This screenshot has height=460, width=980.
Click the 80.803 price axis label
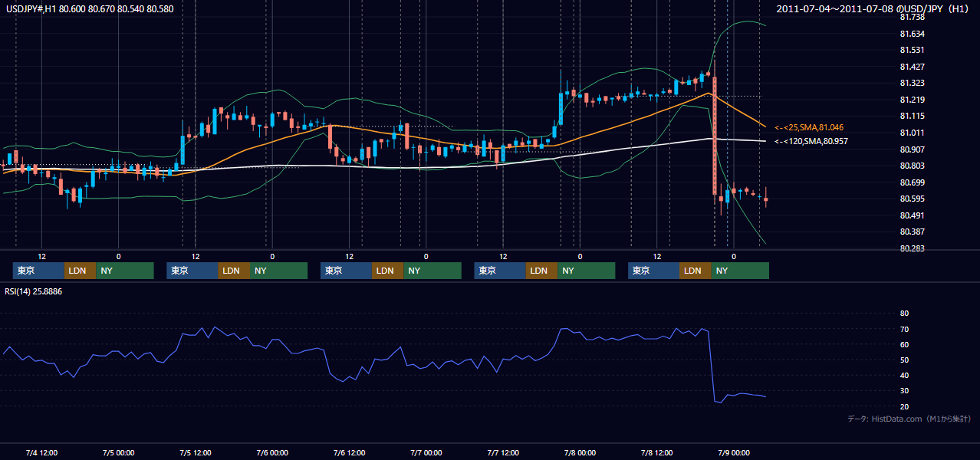pyautogui.click(x=911, y=166)
